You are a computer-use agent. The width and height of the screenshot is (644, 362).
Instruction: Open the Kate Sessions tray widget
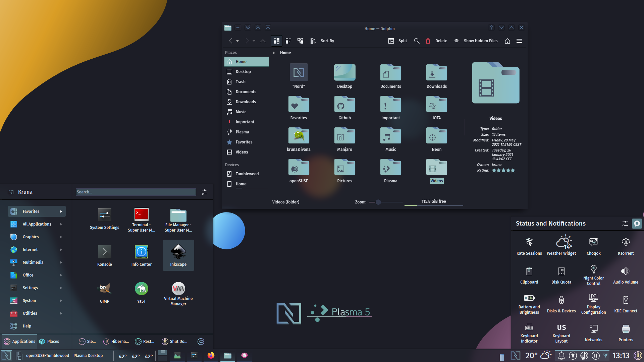point(529,246)
